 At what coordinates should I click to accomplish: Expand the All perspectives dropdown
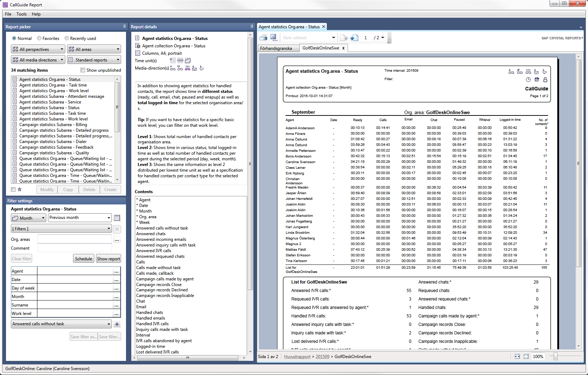pyautogui.click(x=38, y=49)
